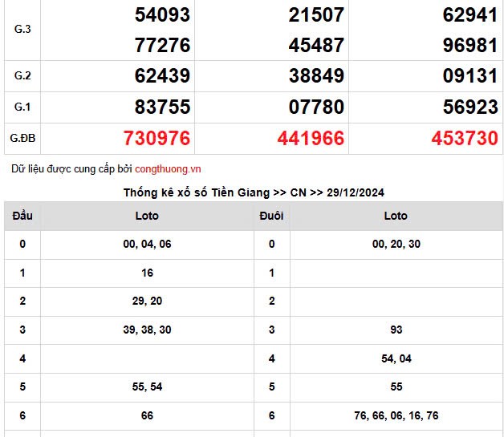Click the special prize number 453730
The image size is (504, 437).
[x=465, y=139]
